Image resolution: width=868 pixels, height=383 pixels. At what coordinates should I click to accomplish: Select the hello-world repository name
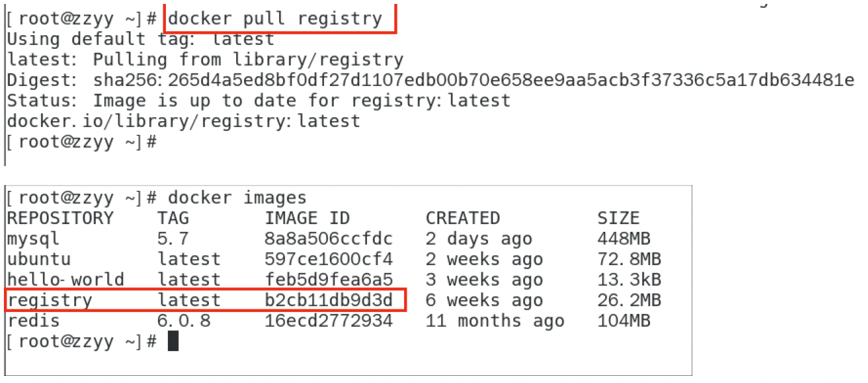[x=65, y=280]
